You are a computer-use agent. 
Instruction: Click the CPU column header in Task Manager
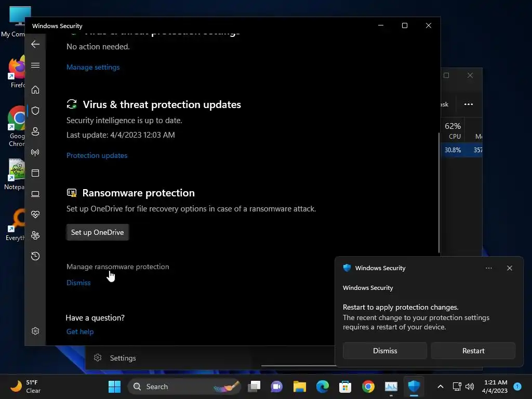click(453, 130)
